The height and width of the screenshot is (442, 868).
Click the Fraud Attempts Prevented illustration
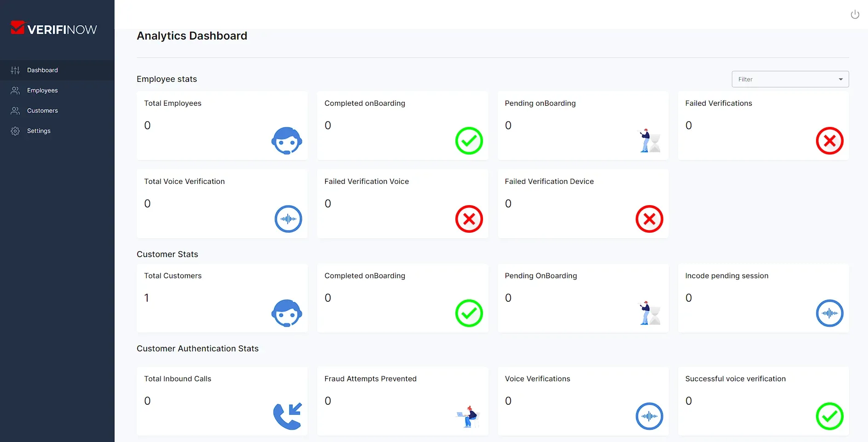469,417
